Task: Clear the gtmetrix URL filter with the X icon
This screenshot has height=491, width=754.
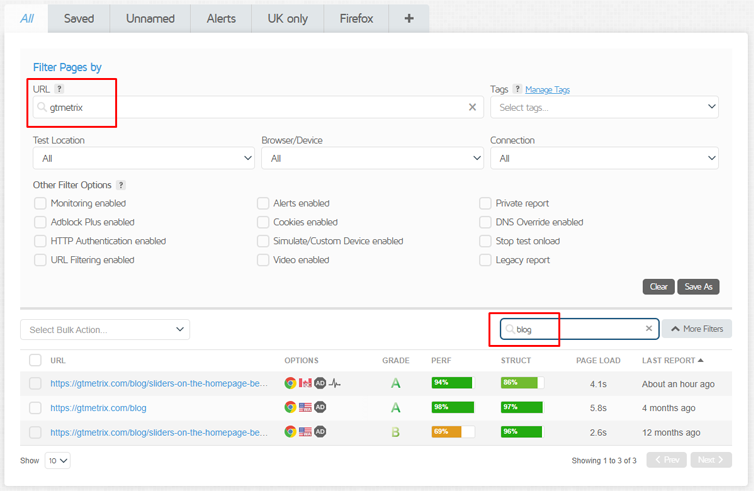Action: pyautogui.click(x=473, y=107)
